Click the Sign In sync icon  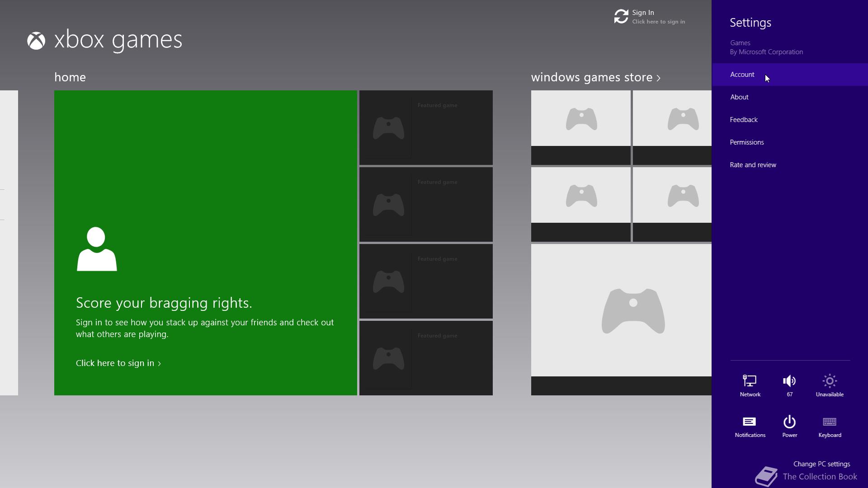pyautogui.click(x=621, y=17)
